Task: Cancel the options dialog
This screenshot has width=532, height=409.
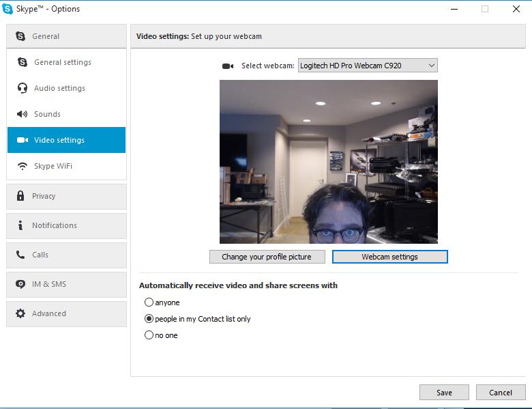Action: coord(501,393)
